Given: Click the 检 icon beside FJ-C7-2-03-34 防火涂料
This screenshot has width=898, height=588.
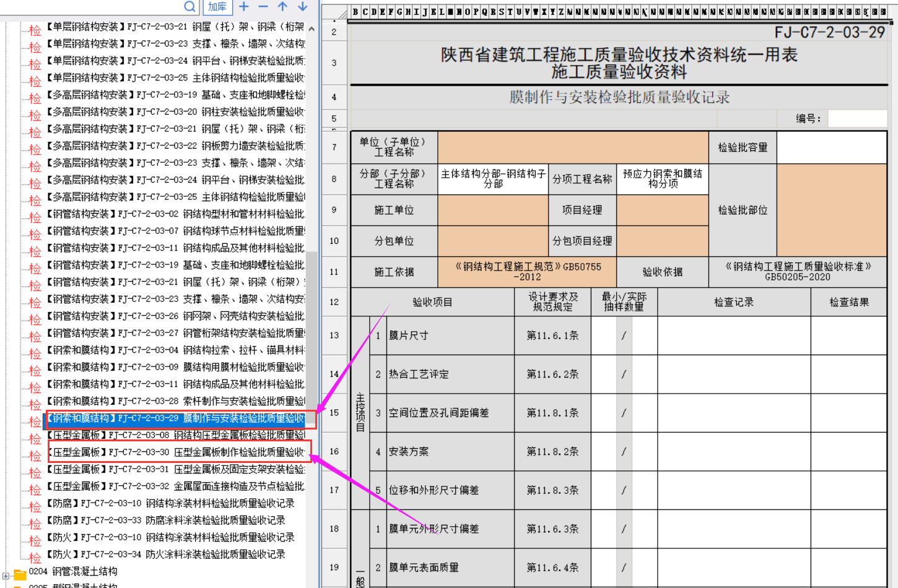Looking at the screenshot, I should coord(35,558).
